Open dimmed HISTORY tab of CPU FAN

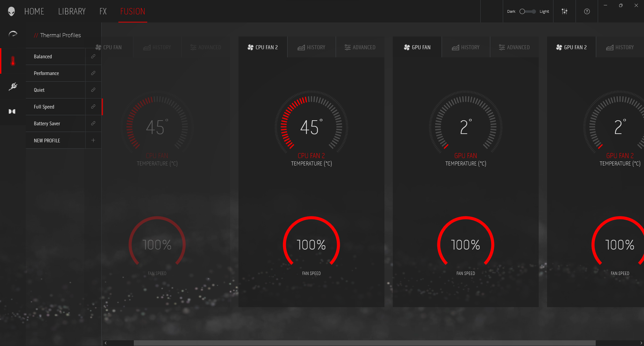click(x=157, y=47)
